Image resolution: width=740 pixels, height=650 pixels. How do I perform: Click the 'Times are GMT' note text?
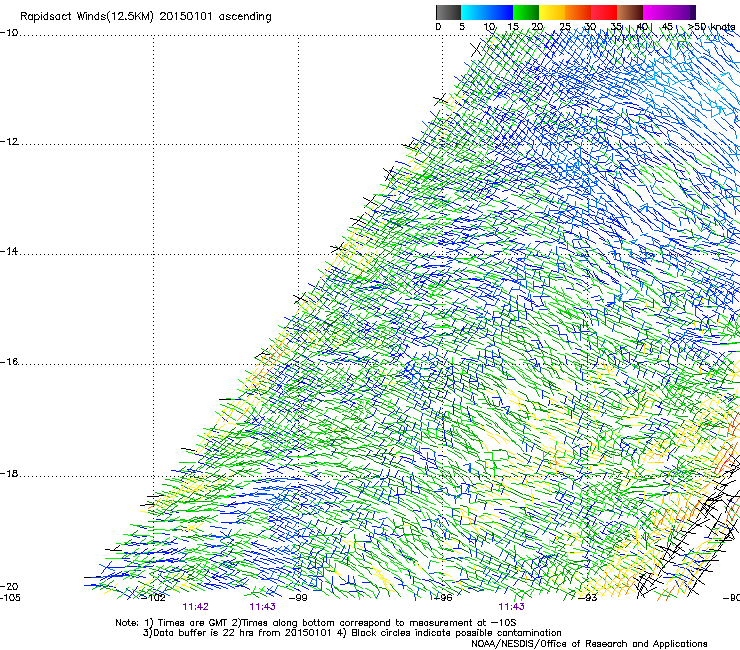[x=193, y=623]
